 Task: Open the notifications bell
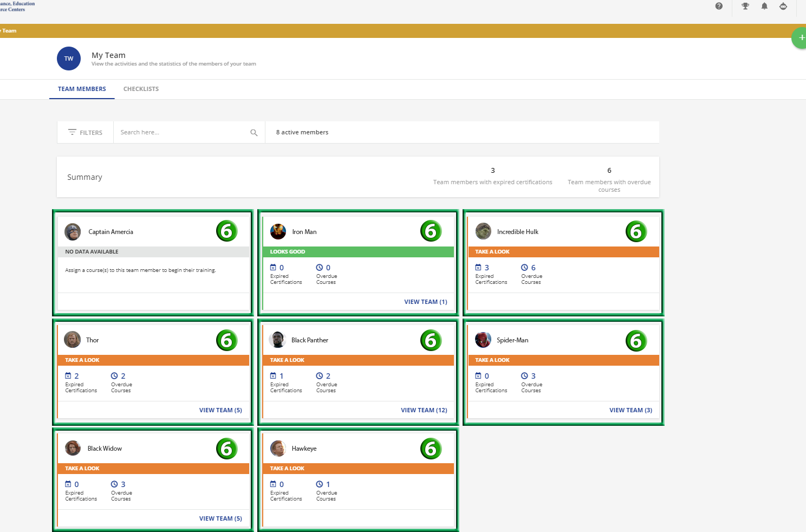(764, 7)
